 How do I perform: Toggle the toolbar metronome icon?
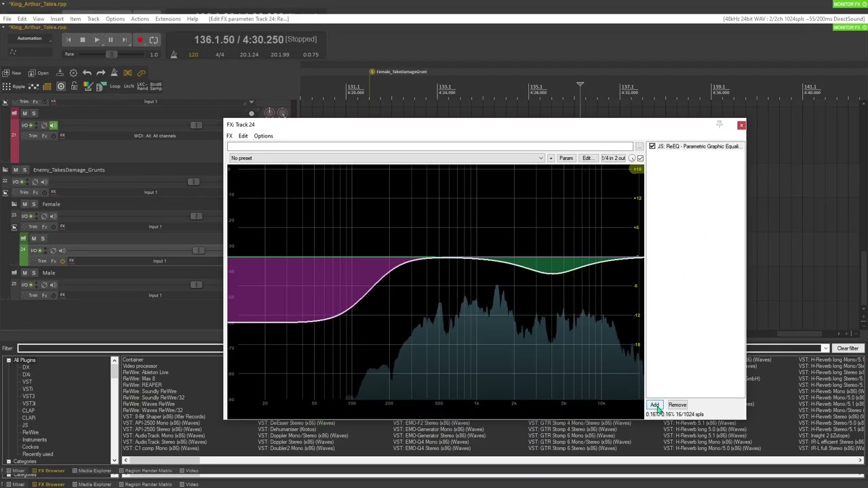(x=114, y=73)
